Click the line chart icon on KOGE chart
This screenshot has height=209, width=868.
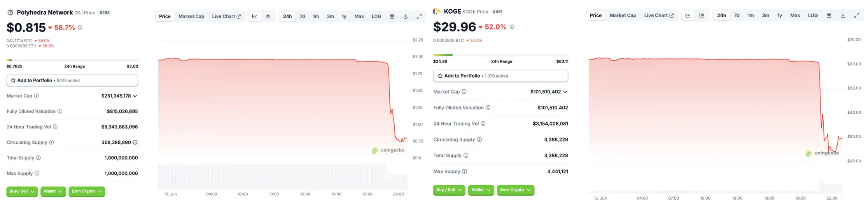click(688, 16)
